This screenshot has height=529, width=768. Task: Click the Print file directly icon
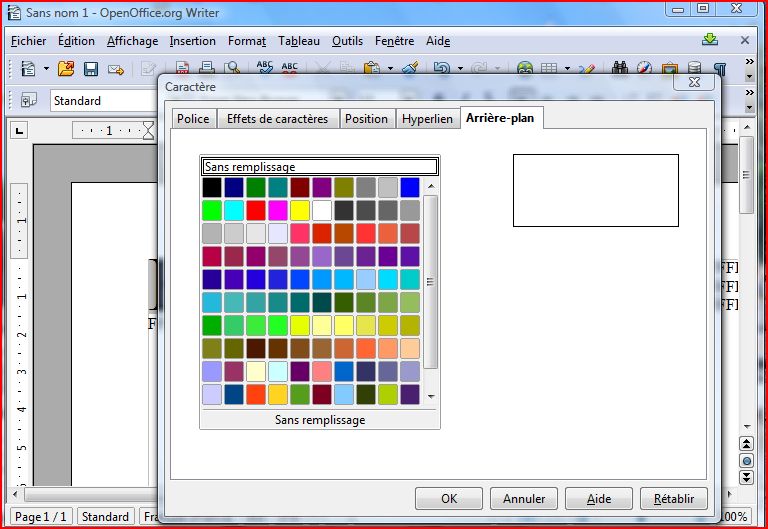(207, 67)
